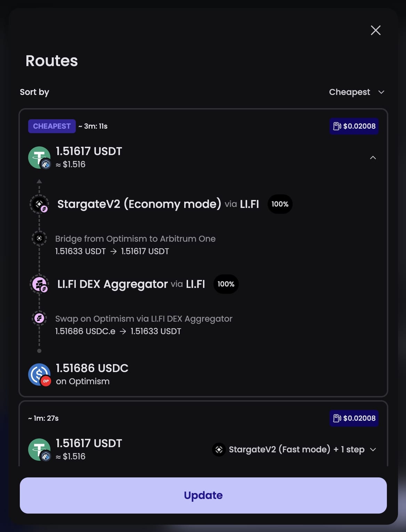Viewport: 406px width, 532px height.
Task: Open the Cheapest sort dropdown
Action: tap(357, 92)
